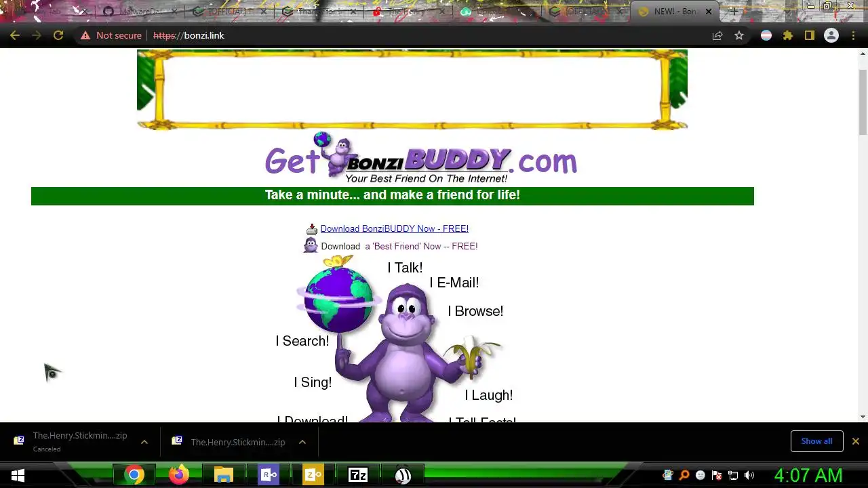Viewport: 868px width, 488px height.
Task: Click the 'I Sing!' text
Action: point(313,382)
